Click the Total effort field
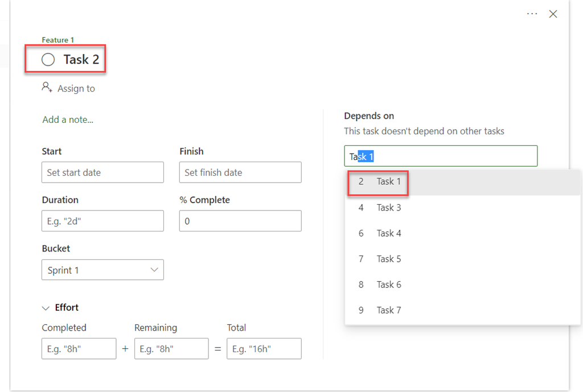Screen dimensions: 583x392 [x=264, y=349]
